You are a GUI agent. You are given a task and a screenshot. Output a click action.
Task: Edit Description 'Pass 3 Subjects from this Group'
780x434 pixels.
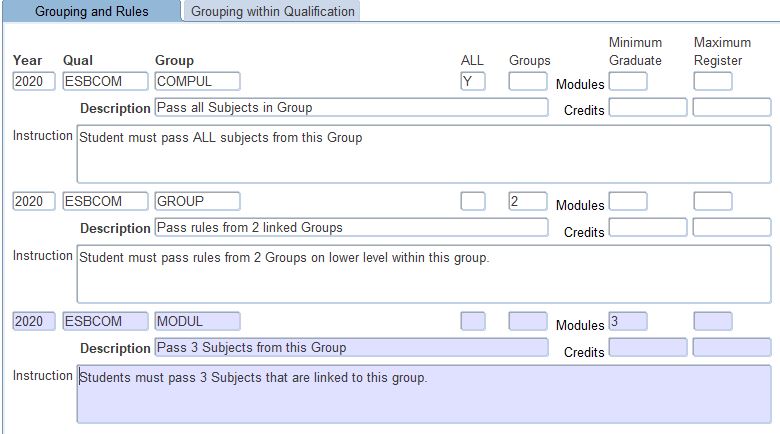tap(351, 348)
